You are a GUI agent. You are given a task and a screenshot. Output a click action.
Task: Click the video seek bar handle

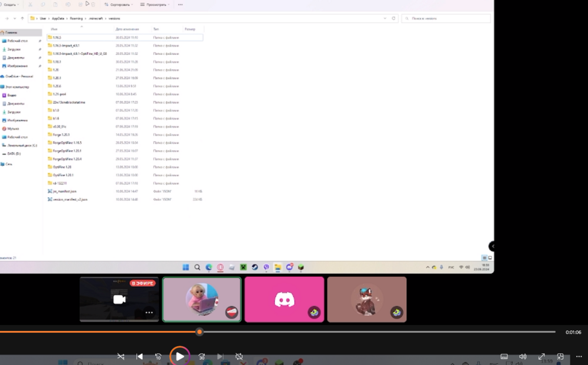199,331
